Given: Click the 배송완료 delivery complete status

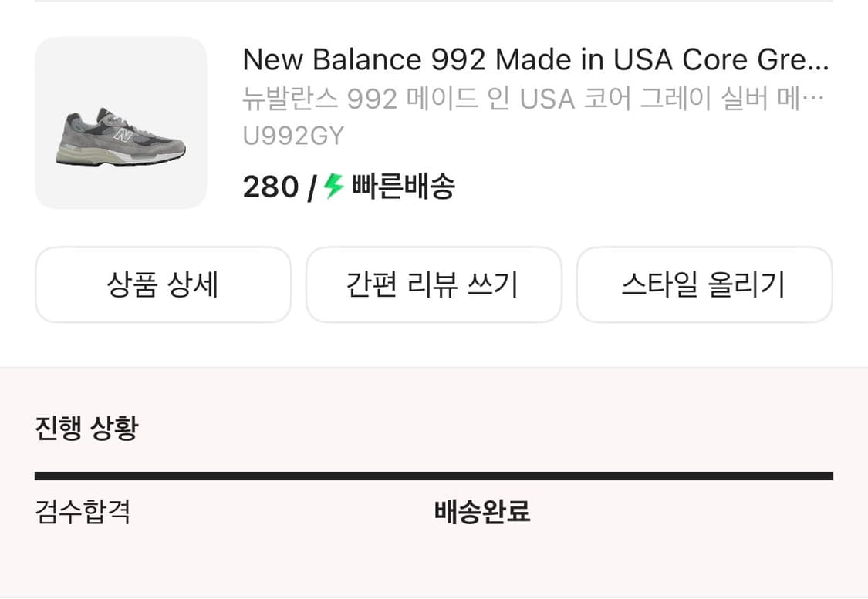Looking at the screenshot, I should [481, 512].
